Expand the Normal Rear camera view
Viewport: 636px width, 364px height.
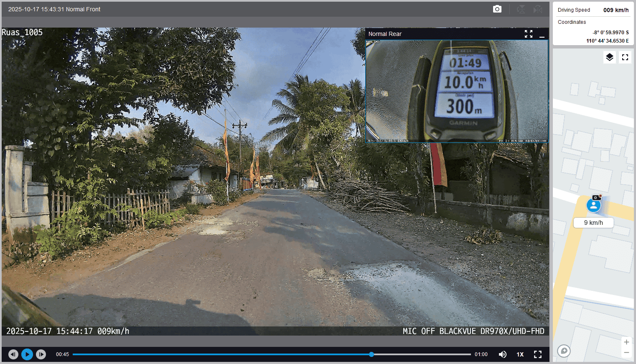(529, 34)
